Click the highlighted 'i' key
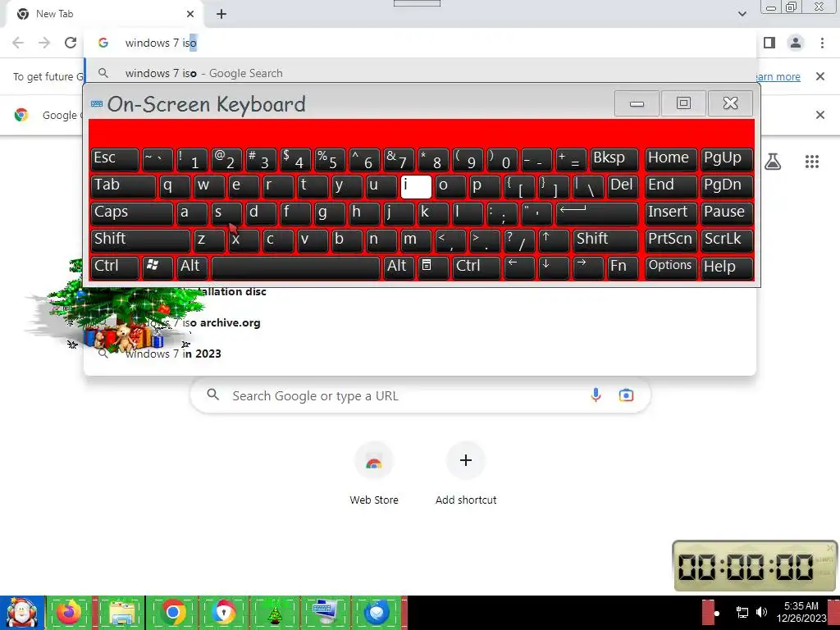Screen dimensions: 840x630 tap(416, 186)
